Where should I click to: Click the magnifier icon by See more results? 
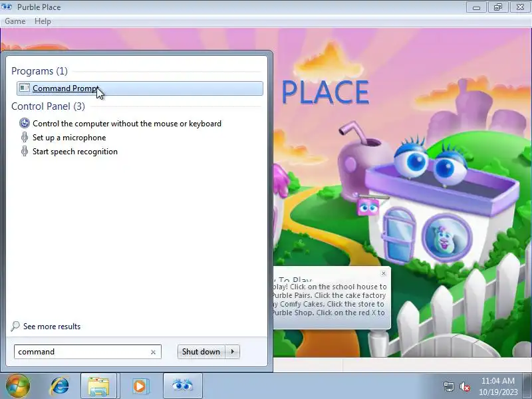point(15,327)
